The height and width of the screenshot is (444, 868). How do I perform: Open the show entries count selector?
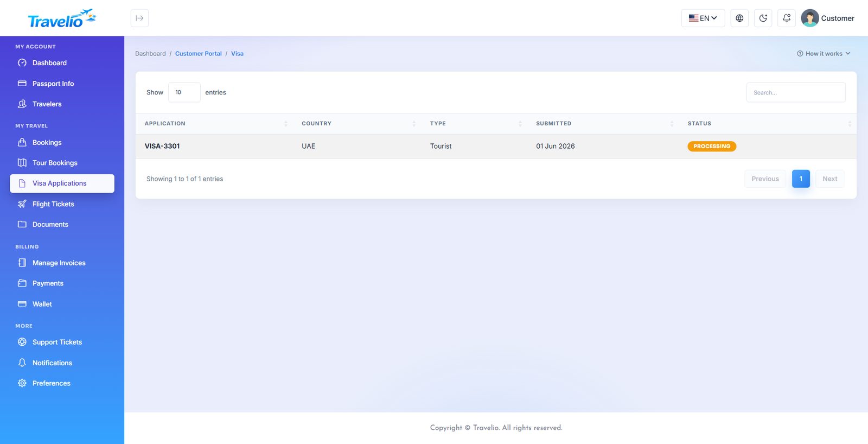click(x=184, y=92)
